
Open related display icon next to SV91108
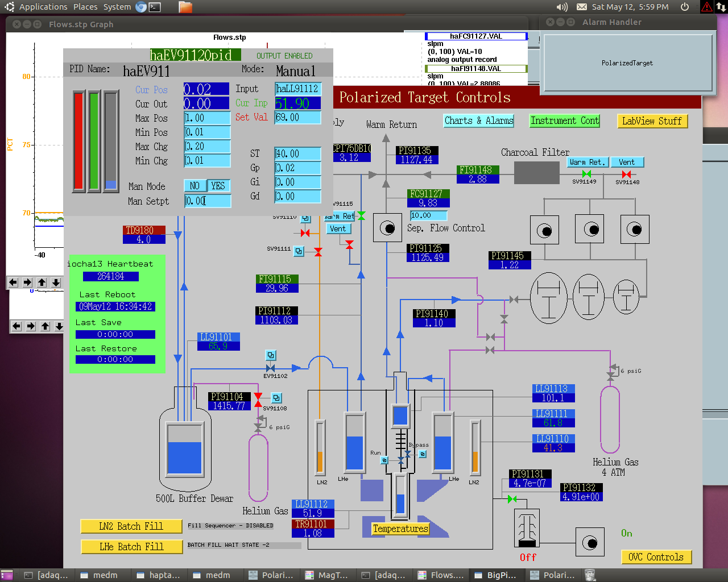coord(276,398)
